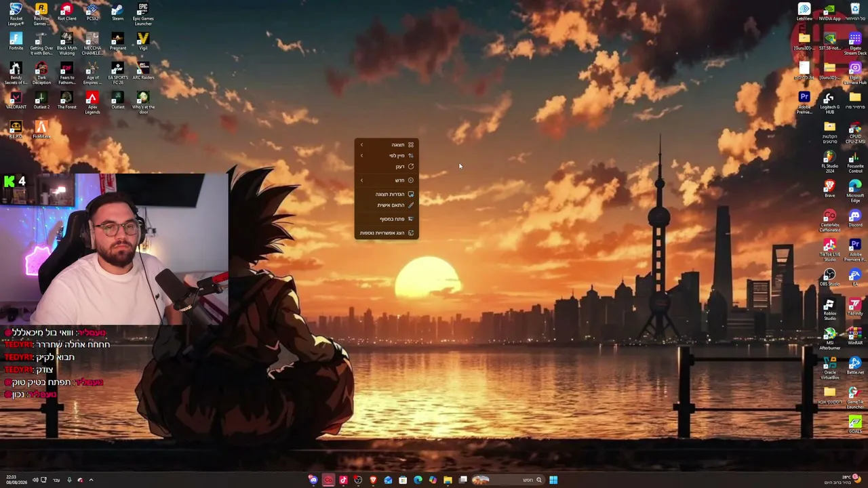Image resolution: width=868 pixels, height=488 pixels.
Task: Select the Age of Empires icon
Action: coord(92,73)
